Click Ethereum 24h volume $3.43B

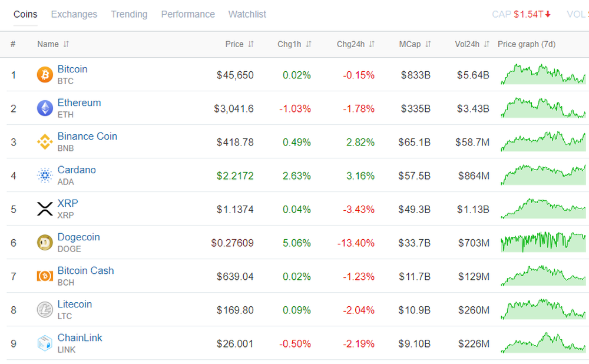coord(473,108)
